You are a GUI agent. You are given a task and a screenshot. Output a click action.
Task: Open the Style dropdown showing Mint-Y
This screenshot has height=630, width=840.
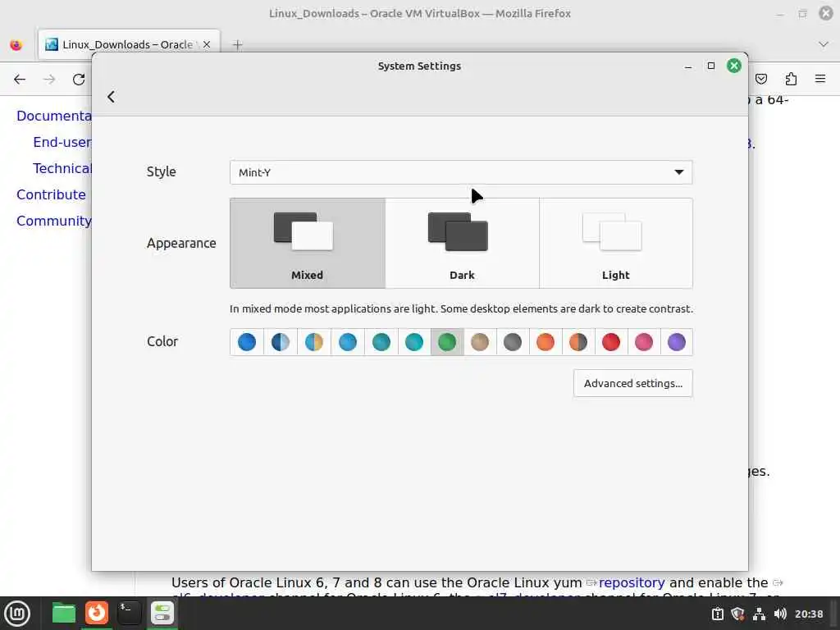(461, 172)
